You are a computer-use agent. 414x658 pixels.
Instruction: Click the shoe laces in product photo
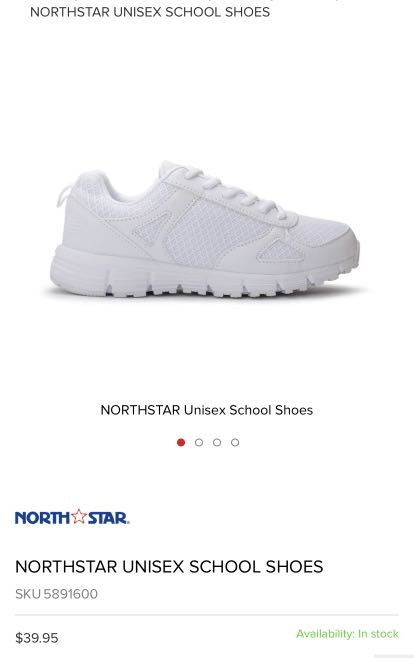[235, 191]
